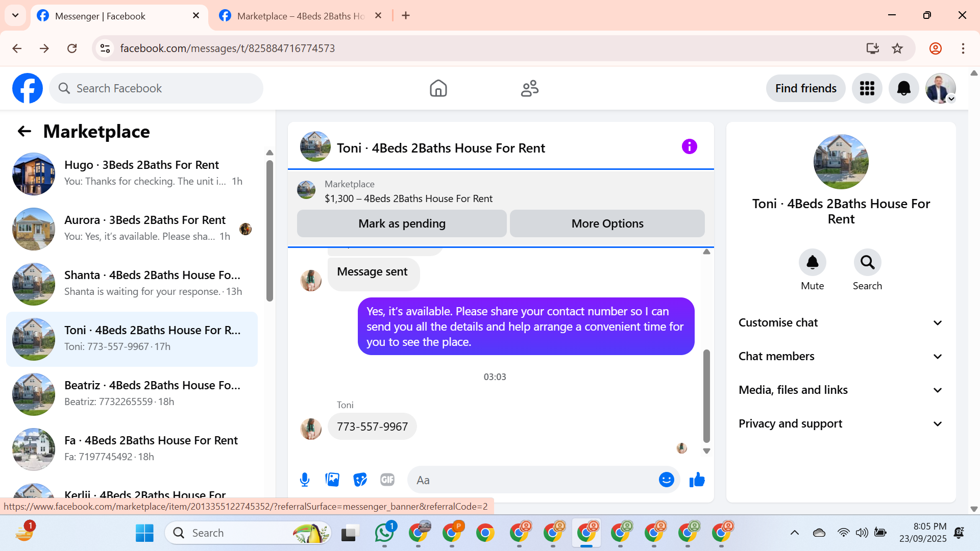
Task: Open the tab search dropdown arrow
Action: (x=15, y=15)
